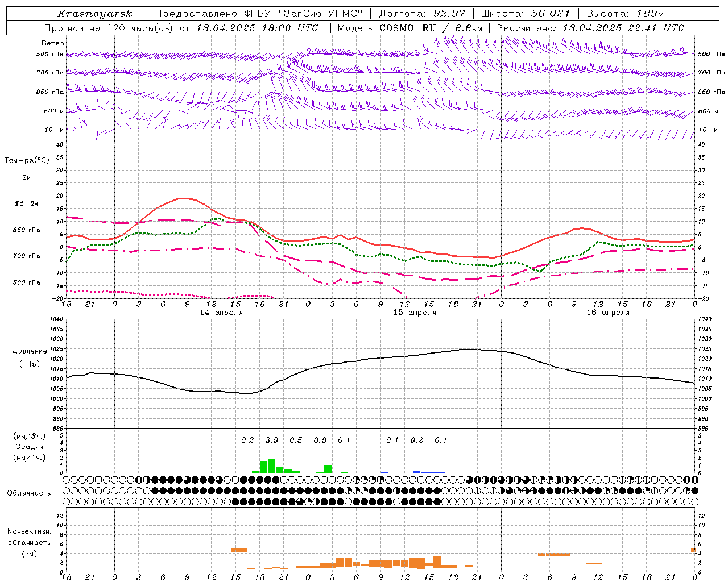Click the "Ветер" wind panel label

coord(53,43)
